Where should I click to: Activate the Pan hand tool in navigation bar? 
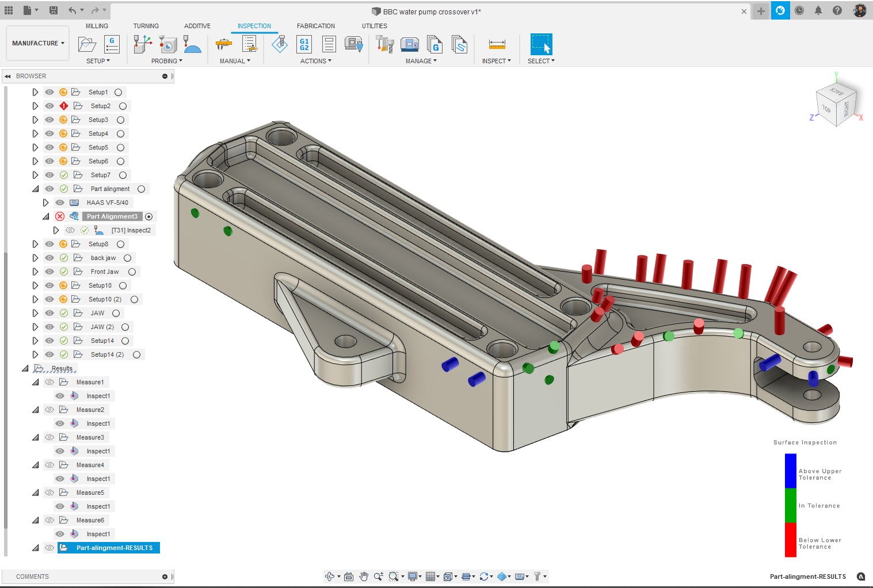363,576
